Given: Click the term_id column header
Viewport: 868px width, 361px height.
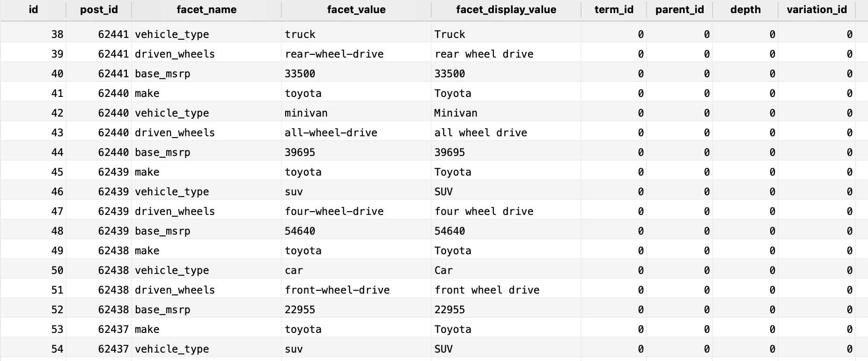Looking at the screenshot, I should (x=614, y=10).
